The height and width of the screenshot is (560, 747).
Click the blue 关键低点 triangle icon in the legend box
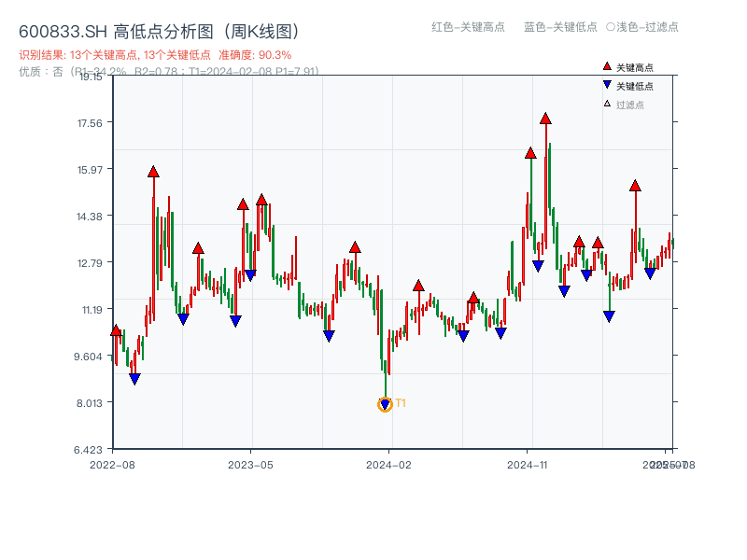click(608, 83)
